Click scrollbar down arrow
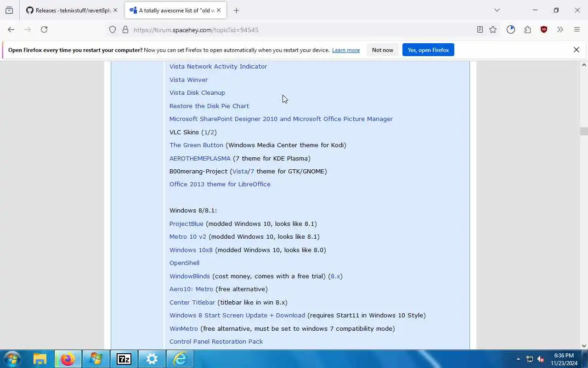 click(x=584, y=346)
